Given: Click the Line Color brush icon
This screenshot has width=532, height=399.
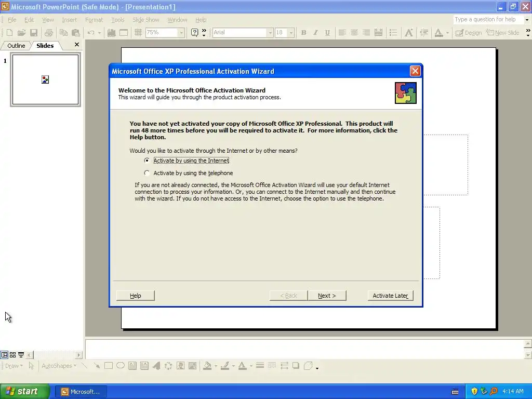Looking at the screenshot, I should [225, 365].
